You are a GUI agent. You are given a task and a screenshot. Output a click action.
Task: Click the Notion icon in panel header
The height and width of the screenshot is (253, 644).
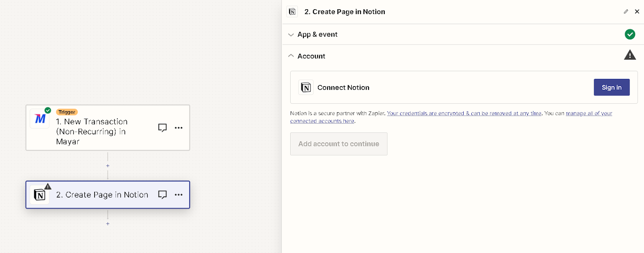click(x=293, y=12)
